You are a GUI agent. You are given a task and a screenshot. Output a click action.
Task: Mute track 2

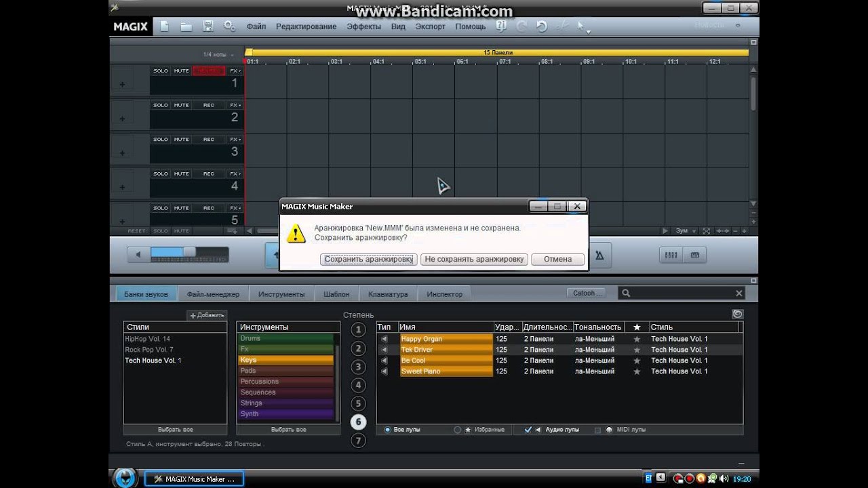click(181, 105)
